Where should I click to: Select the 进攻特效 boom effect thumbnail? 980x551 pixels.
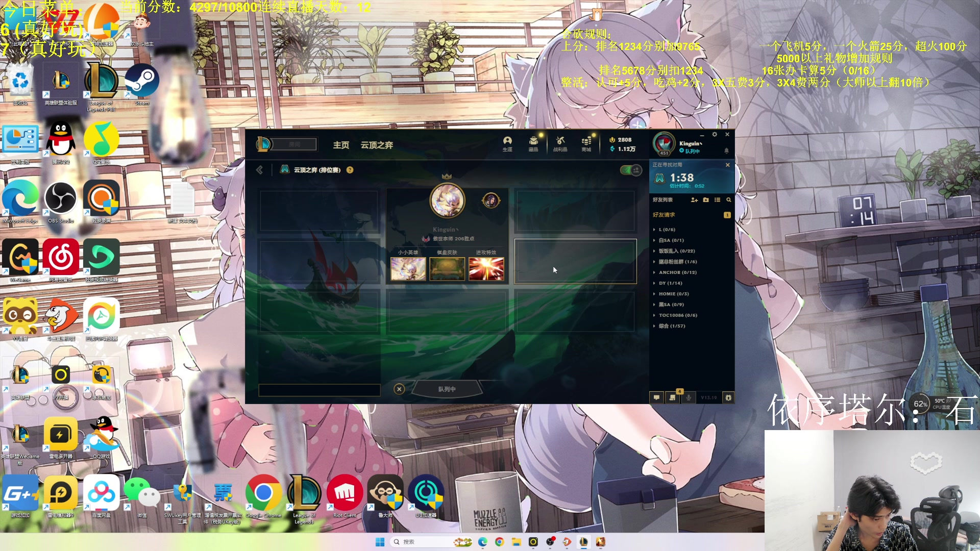tap(486, 269)
